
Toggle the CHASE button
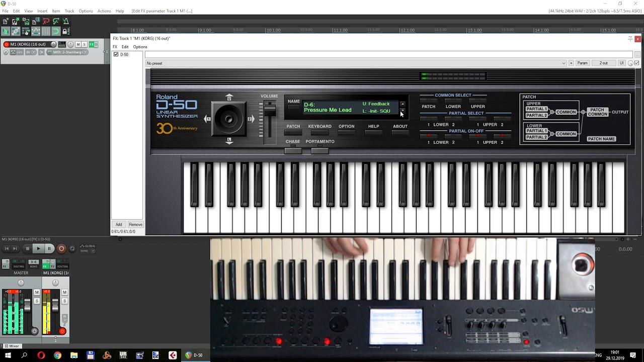click(293, 150)
